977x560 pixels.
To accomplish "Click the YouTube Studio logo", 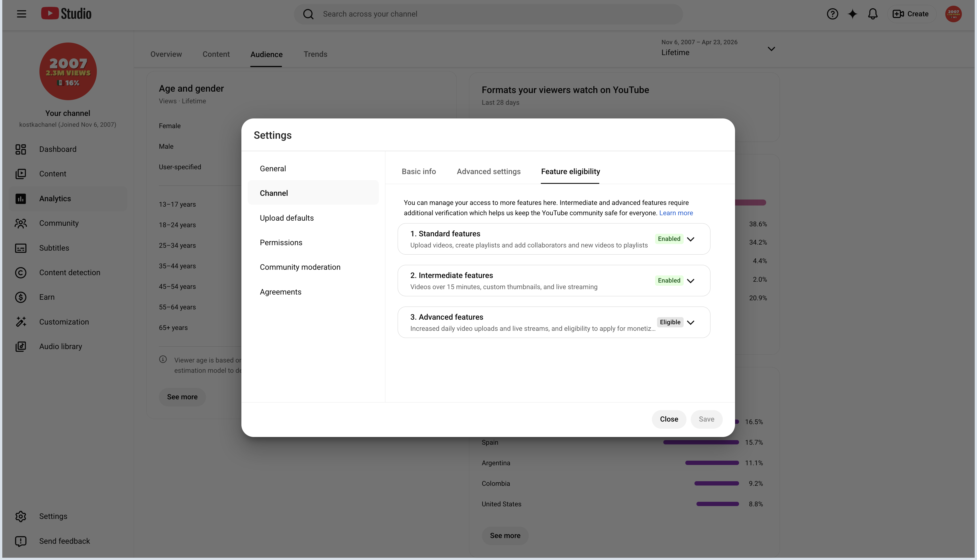I will pos(66,13).
